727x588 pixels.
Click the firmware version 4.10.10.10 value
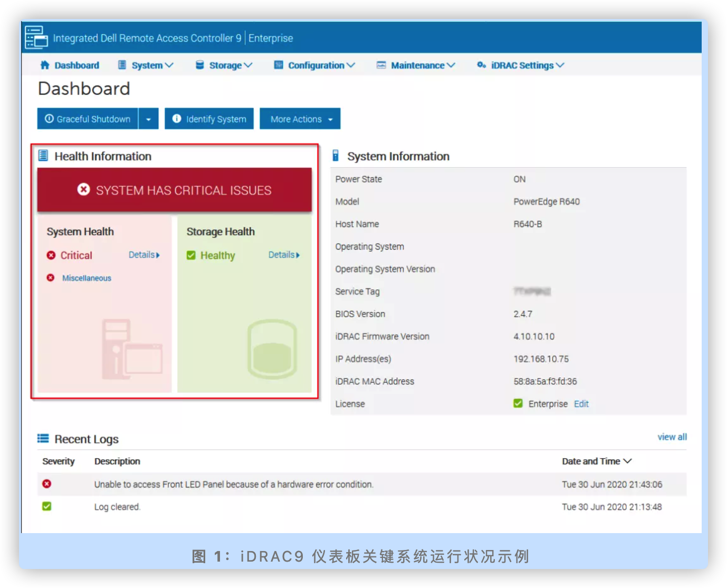(534, 336)
